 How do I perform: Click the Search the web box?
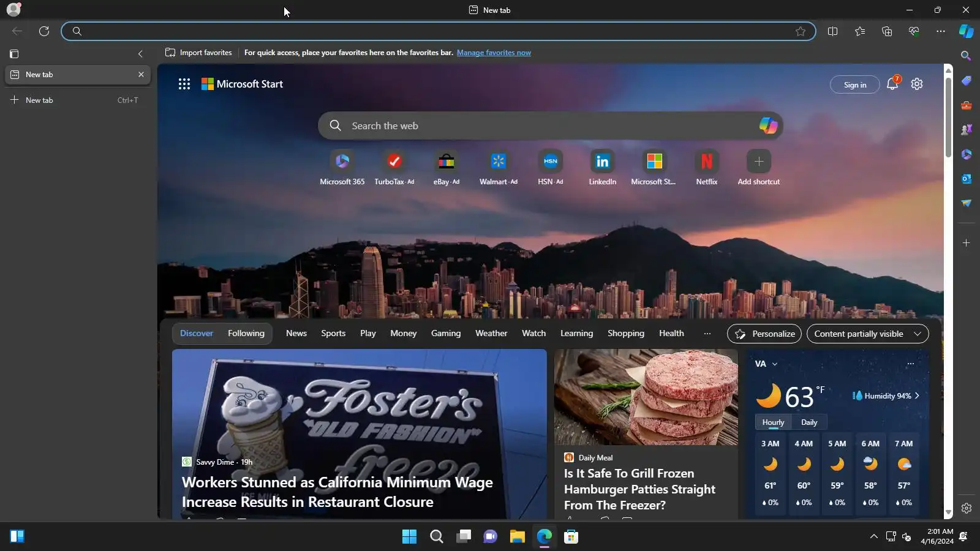coord(550,126)
